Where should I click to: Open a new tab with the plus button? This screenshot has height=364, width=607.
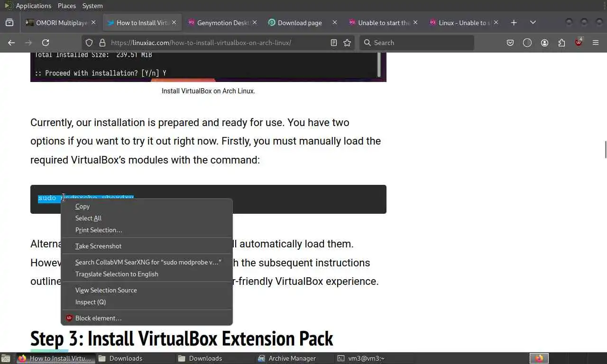pos(514,22)
